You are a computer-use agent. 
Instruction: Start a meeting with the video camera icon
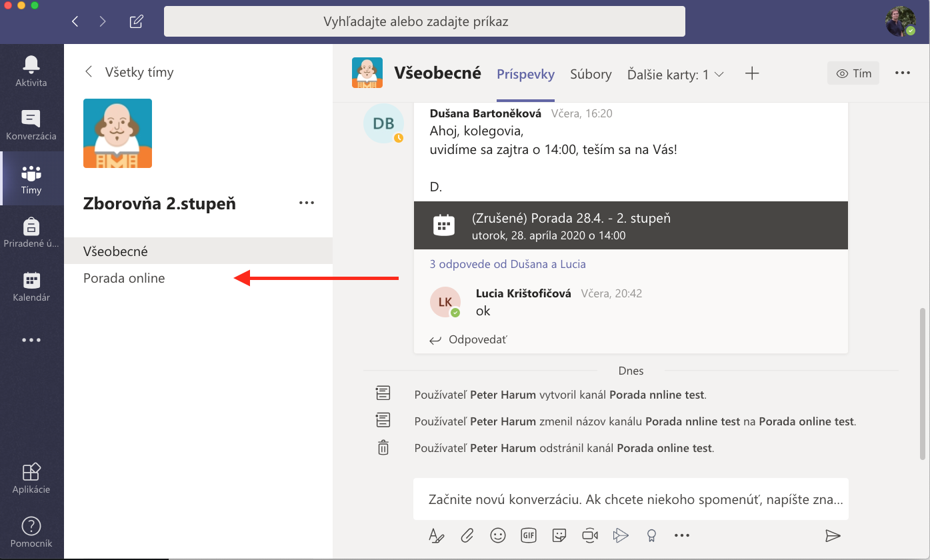click(x=590, y=535)
